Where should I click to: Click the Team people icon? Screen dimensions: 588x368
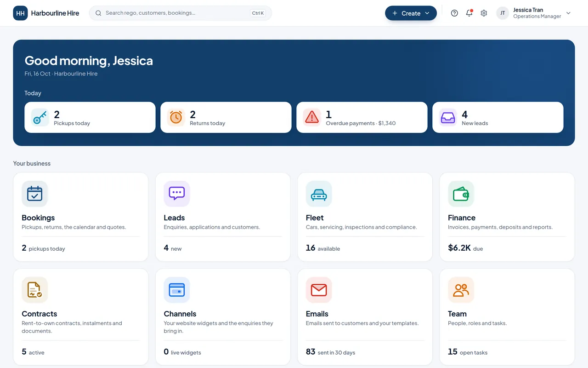[x=461, y=290]
